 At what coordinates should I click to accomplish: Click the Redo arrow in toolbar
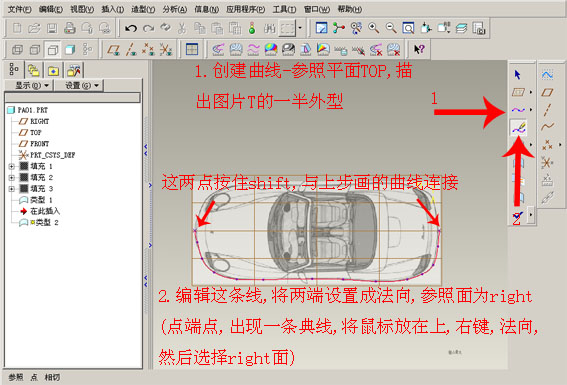pyautogui.click(x=148, y=28)
